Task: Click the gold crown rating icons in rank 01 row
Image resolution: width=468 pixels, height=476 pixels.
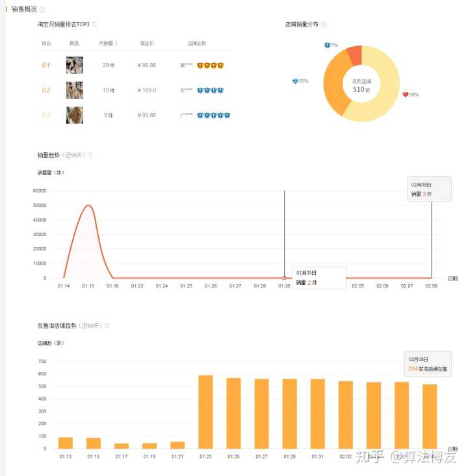Action: tap(210, 65)
